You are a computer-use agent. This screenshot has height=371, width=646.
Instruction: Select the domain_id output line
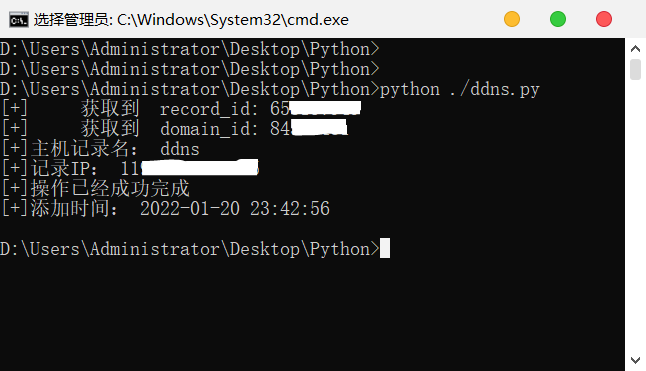click(174, 129)
